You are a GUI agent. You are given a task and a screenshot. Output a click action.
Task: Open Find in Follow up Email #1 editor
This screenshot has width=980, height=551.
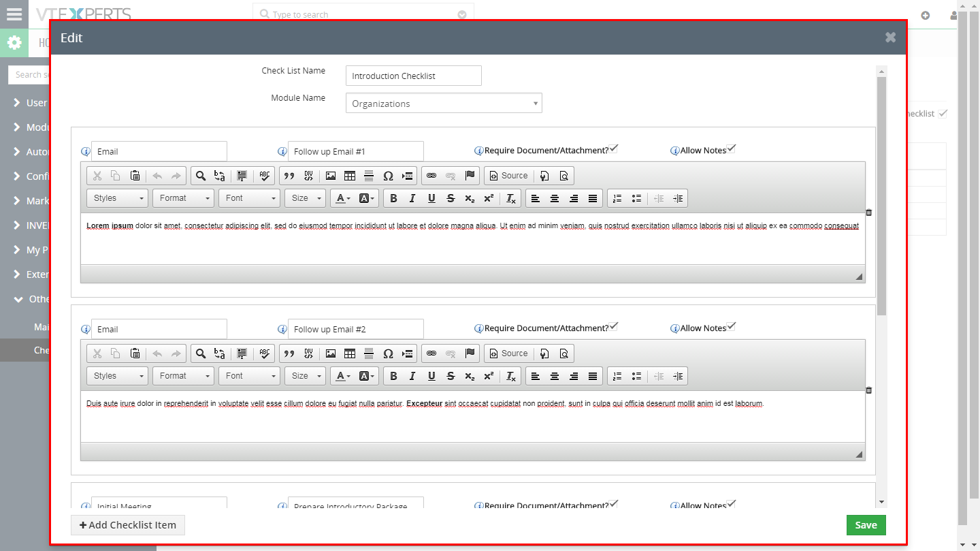point(201,176)
